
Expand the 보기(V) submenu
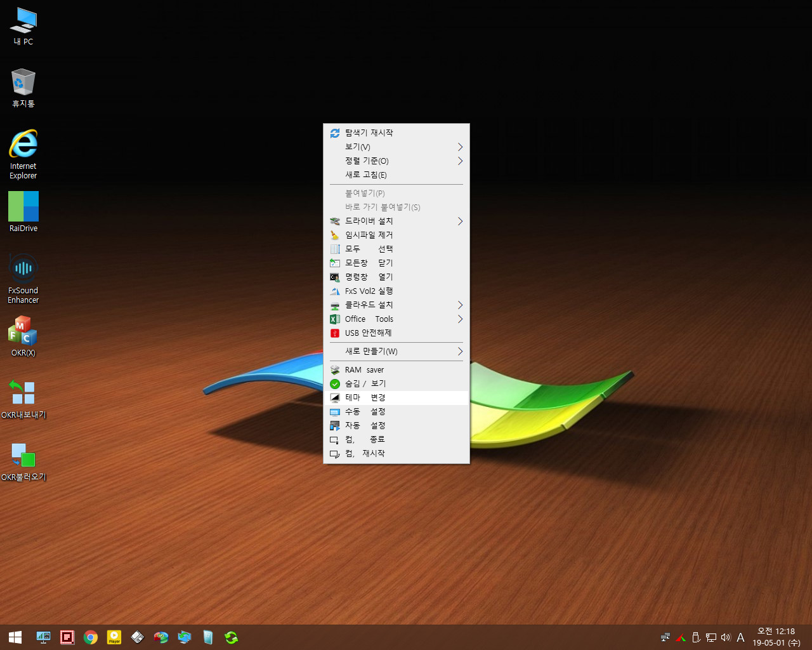pos(396,147)
